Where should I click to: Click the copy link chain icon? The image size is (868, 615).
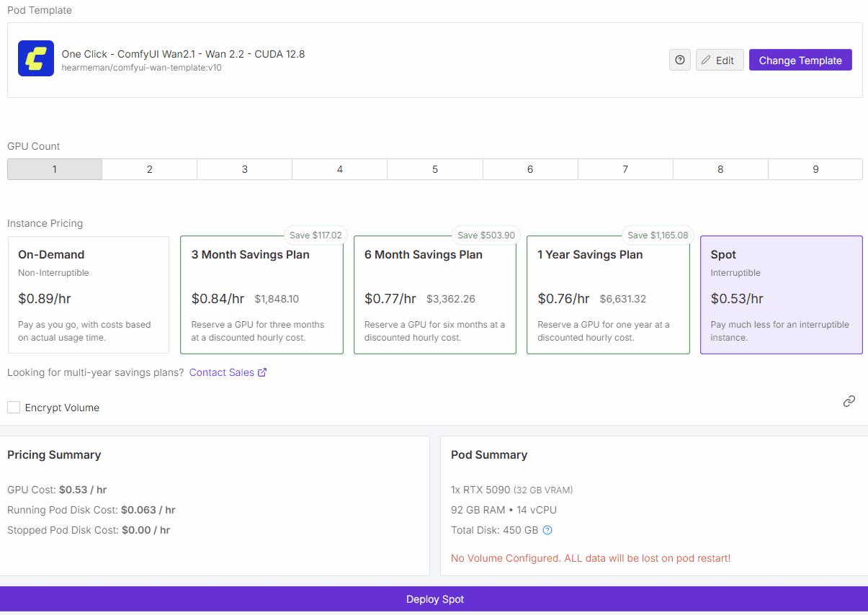pyautogui.click(x=849, y=401)
